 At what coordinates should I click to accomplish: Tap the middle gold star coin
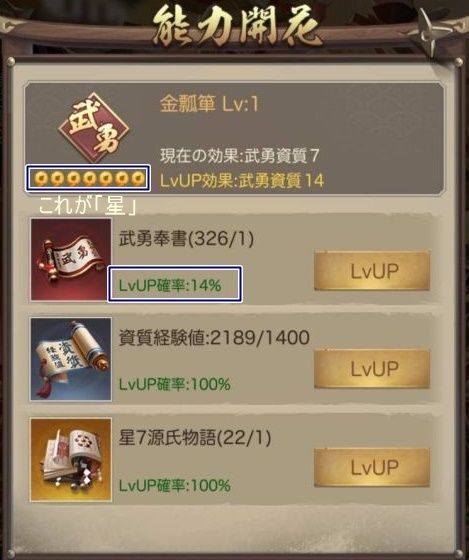point(89,178)
